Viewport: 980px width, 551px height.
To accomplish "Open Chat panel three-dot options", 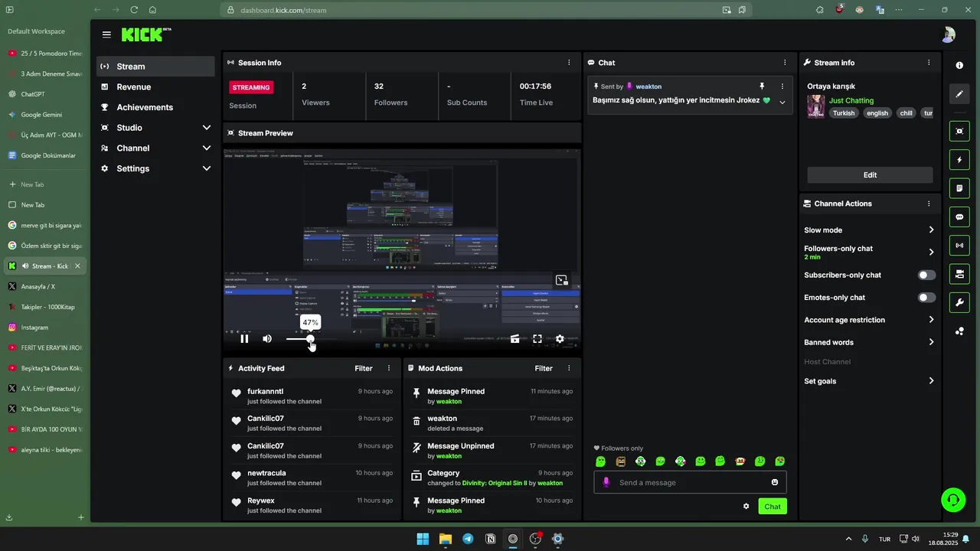I will (x=785, y=63).
